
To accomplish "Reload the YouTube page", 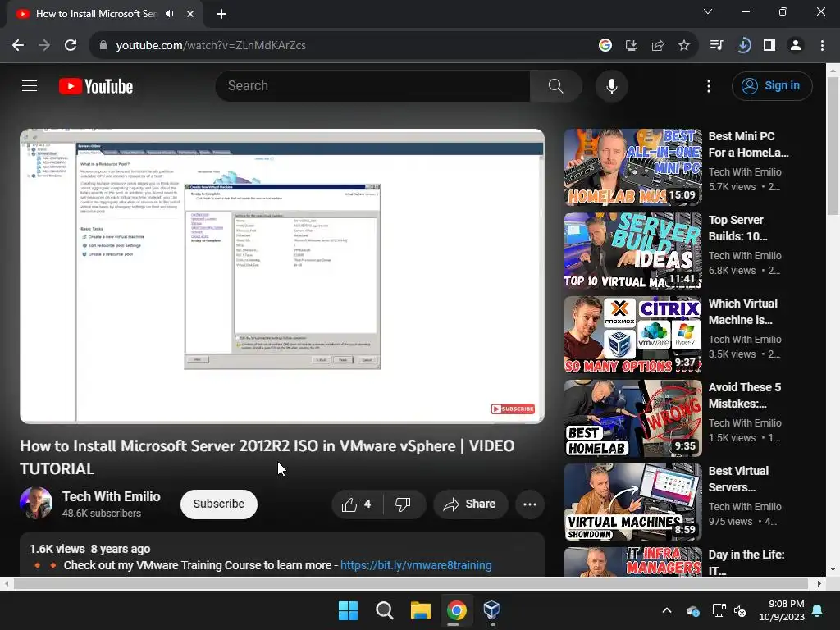I will [71, 45].
